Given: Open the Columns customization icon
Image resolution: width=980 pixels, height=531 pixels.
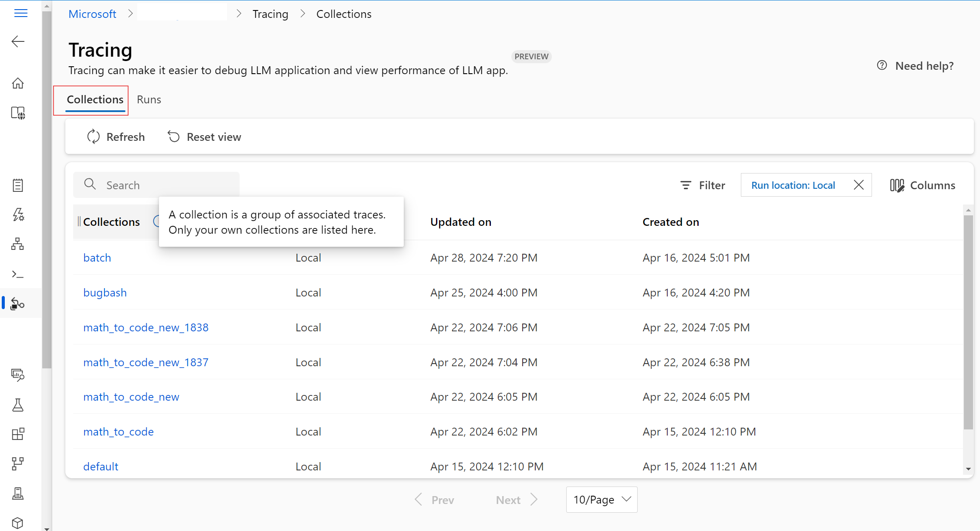Looking at the screenshot, I should [x=897, y=185].
